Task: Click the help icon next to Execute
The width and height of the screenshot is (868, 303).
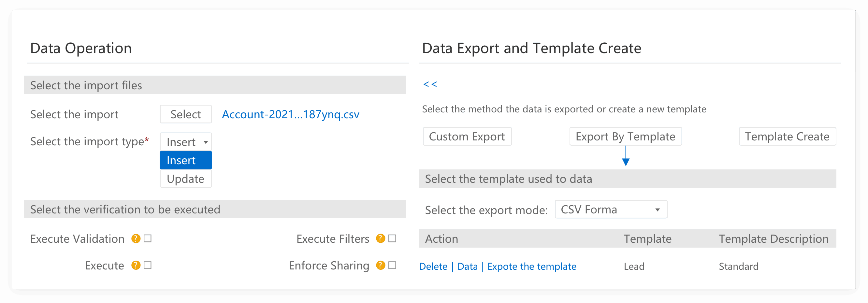Action: 136,265
